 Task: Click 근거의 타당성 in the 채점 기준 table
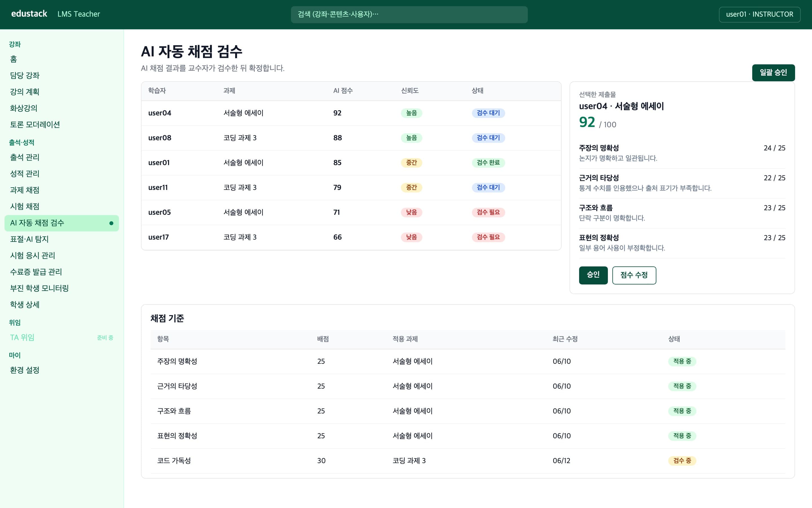(177, 386)
